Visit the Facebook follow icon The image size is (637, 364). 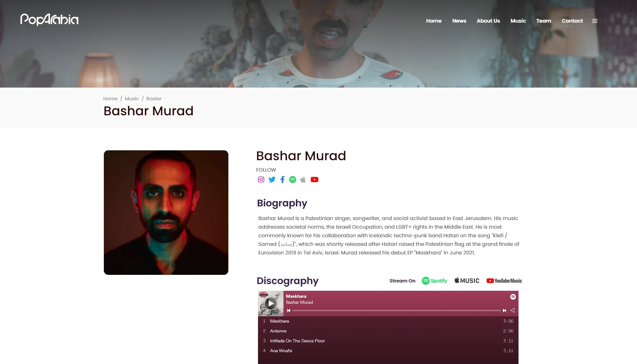click(282, 180)
